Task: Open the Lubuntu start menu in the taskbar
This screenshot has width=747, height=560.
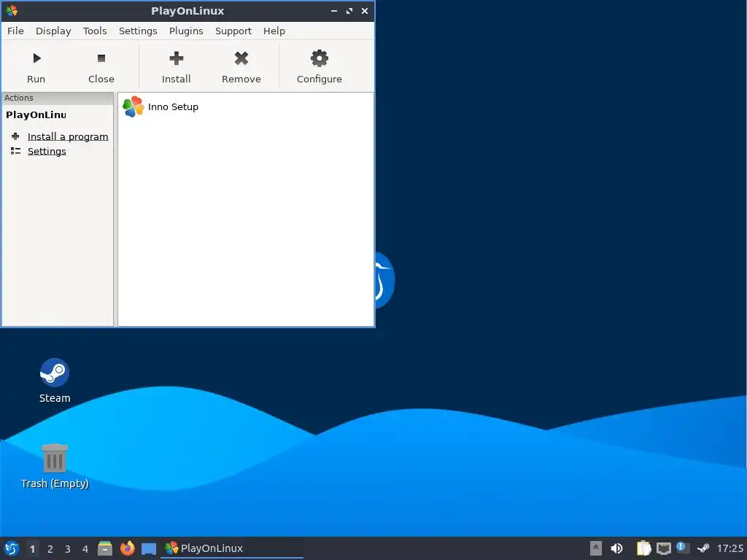Action: pyautogui.click(x=12, y=548)
